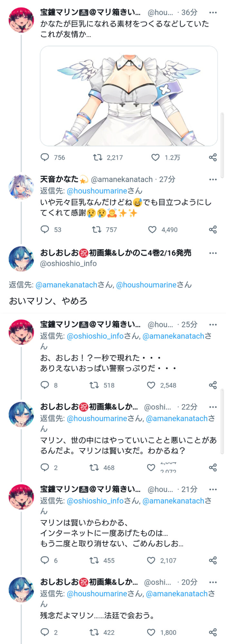The image size is (226, 644).
Task: Open @oshioshio_info handle under focused tweet author
Action: click(68, 263)
